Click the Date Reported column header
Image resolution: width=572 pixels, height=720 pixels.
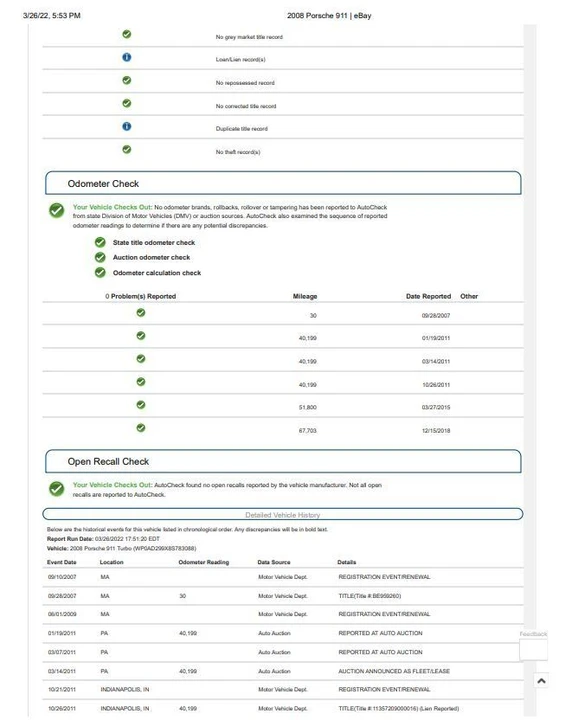(428, 296)
